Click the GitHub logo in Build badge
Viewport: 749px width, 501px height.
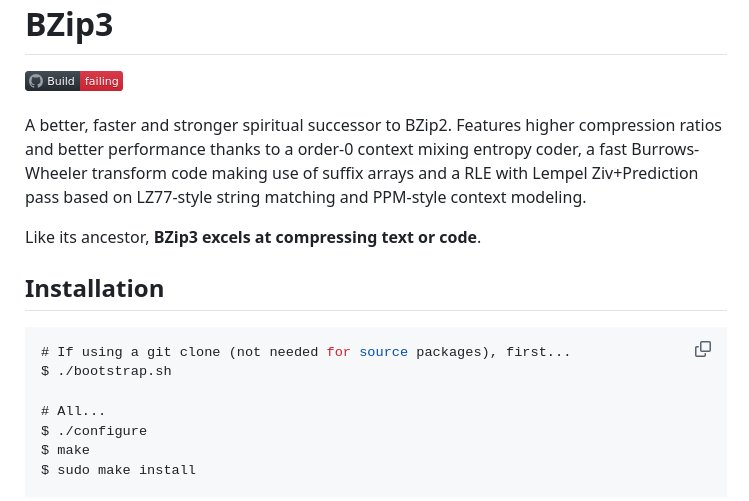(x=36, y=81)
